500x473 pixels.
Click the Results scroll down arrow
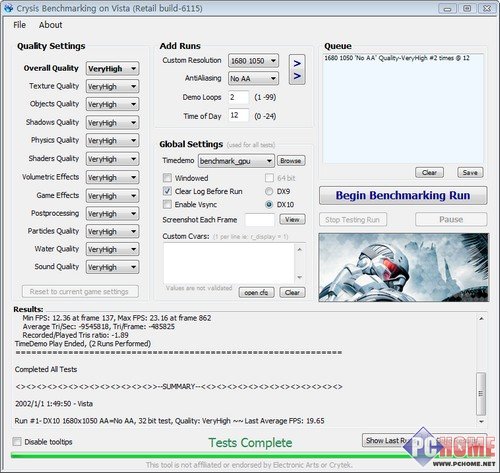pos(481,422)
